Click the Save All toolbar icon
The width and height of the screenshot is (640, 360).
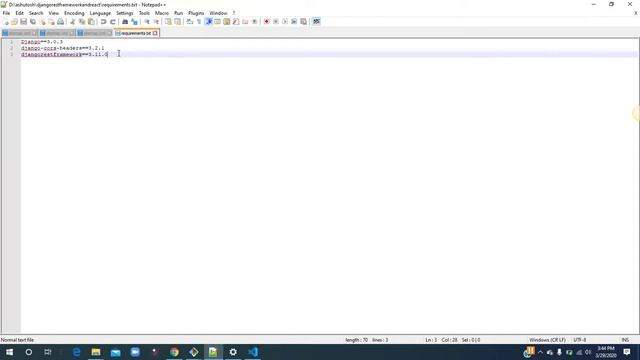[x=33, y=22]
